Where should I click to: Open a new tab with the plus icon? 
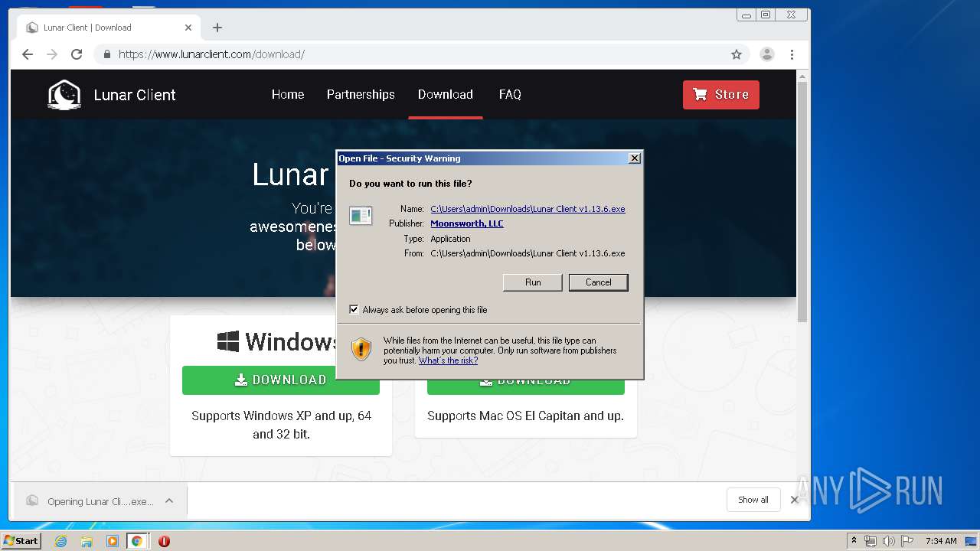tap(217, 28)
